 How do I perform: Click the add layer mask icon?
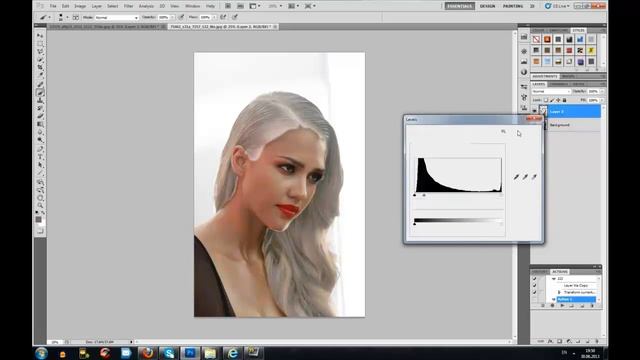tap(560, 341)
